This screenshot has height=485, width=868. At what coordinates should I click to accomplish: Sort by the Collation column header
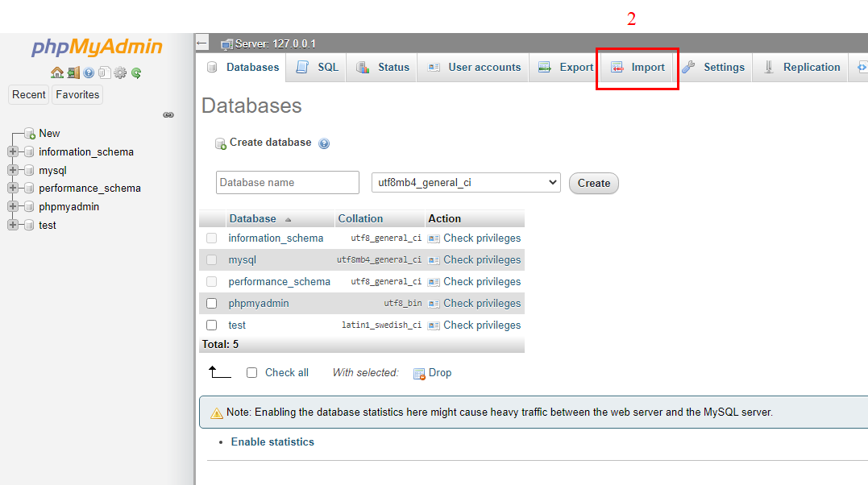click(360, 218)
